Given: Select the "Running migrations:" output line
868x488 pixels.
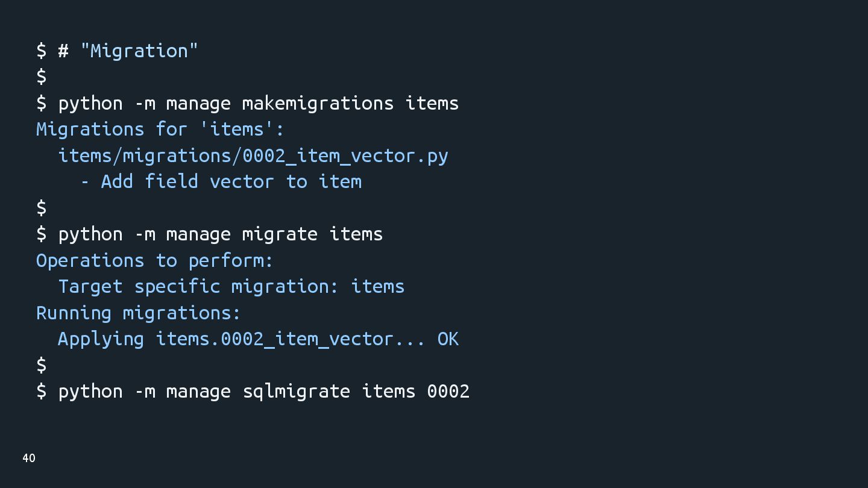Looking at the screenshot, I should (x=138, y=313).
